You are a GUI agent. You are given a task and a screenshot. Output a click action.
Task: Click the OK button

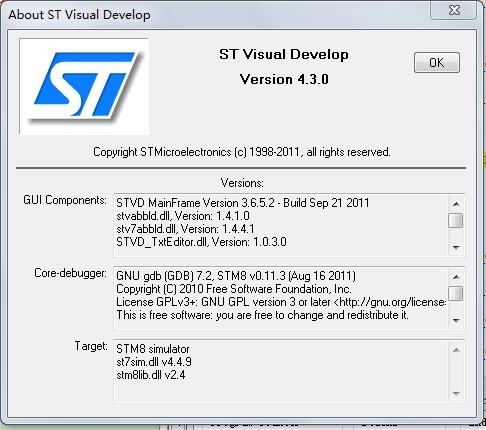[437, 63]
